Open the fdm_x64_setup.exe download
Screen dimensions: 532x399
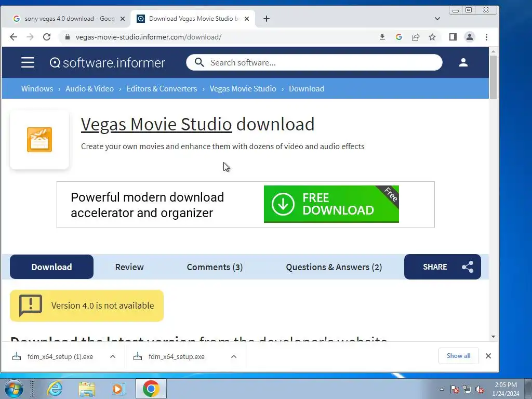pos(177,356)
